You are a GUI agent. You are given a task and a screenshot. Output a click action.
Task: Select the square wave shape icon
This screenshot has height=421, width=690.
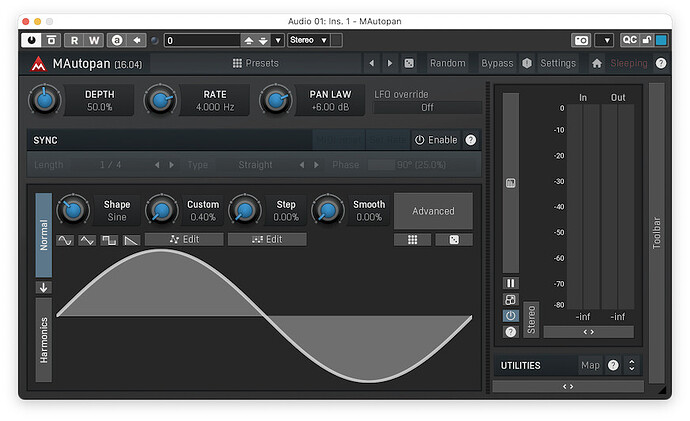(109, 240)
